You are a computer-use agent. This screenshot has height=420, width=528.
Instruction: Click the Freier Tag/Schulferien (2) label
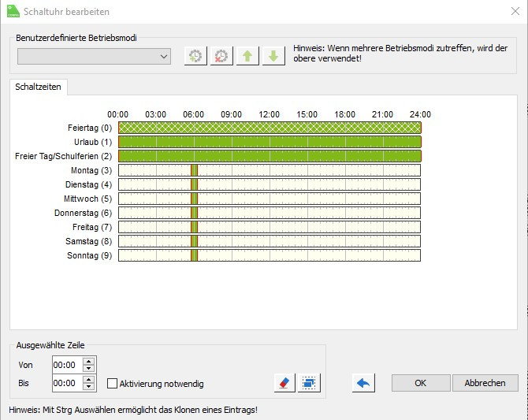(x=63, y=156)
